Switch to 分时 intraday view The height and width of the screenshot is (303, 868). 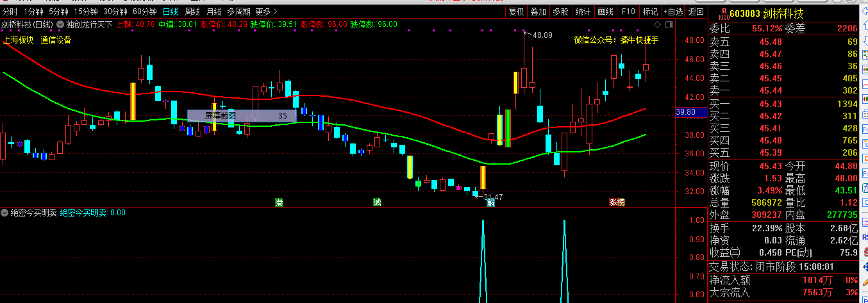coord(9,12)
